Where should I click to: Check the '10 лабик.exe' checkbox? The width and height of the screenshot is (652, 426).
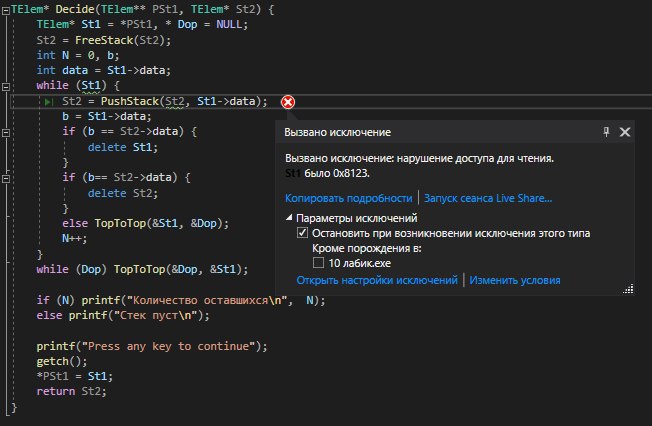(x=318, y=263)
